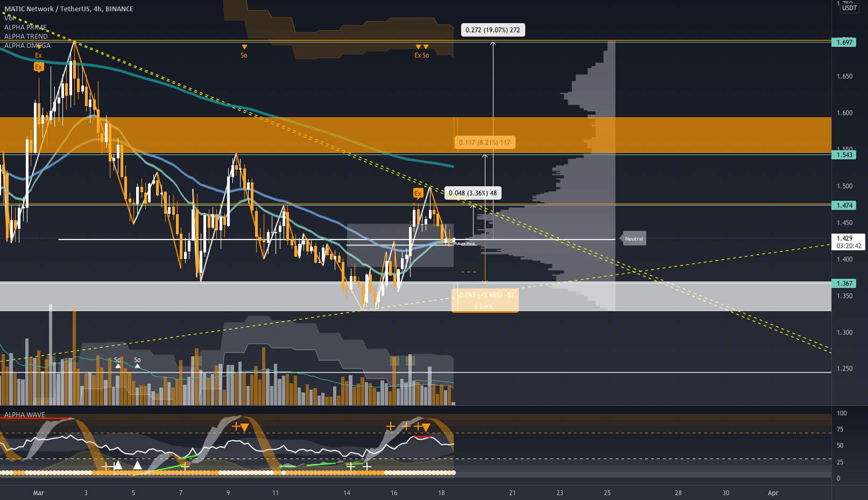868x500 pixels.
Task: Click the Future Pivot label
Action: click(465, 244)
